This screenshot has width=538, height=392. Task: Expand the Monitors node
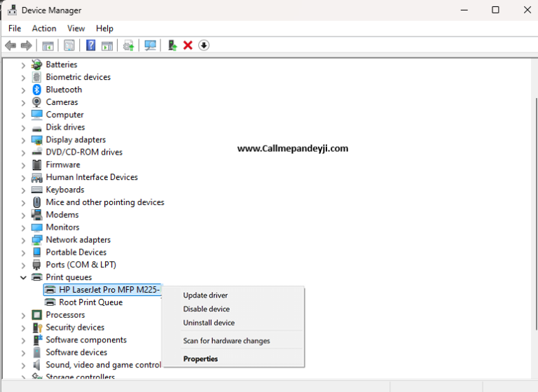23,228
